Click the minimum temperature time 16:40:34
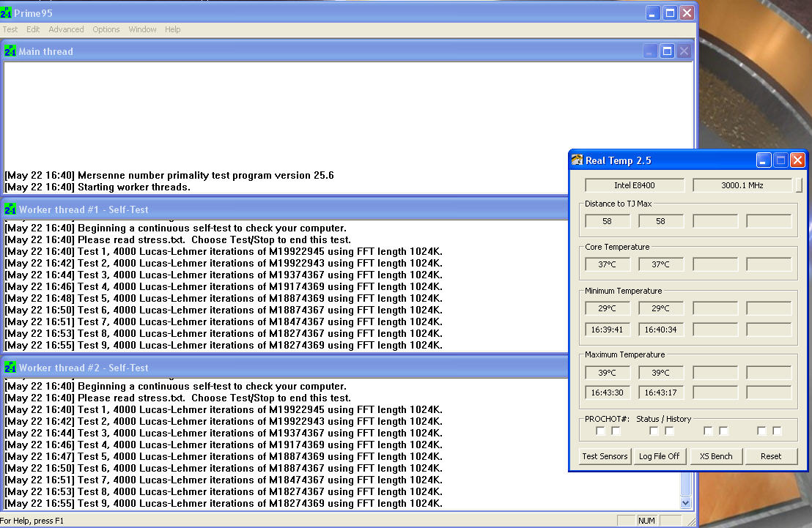 (661, 330)
